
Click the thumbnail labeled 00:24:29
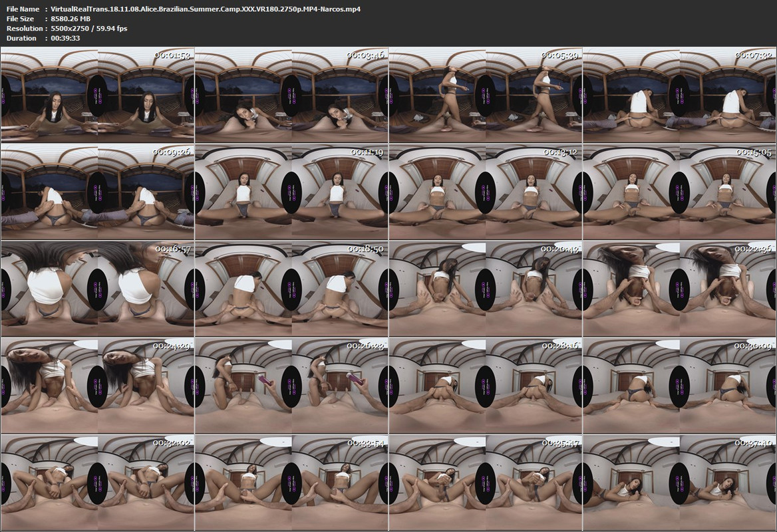pos(98,386)
